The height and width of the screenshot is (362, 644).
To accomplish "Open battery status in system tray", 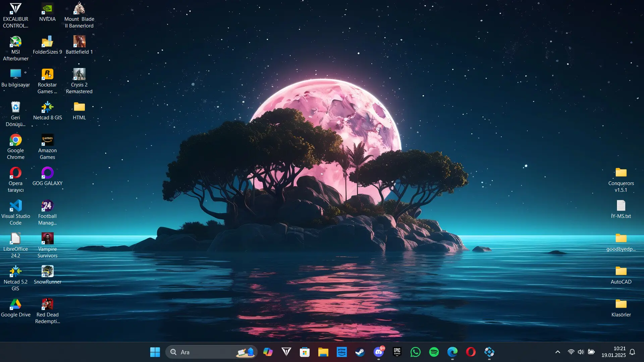I will pos(591,352).
